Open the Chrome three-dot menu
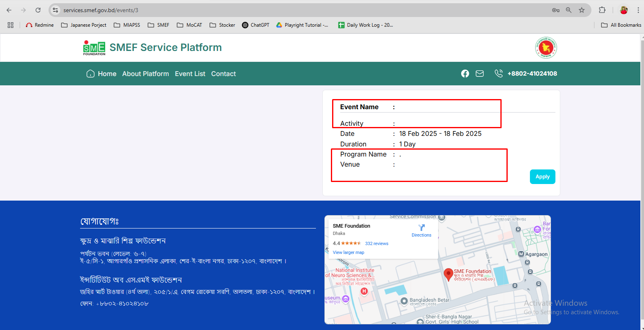 [x=638, y=10]
